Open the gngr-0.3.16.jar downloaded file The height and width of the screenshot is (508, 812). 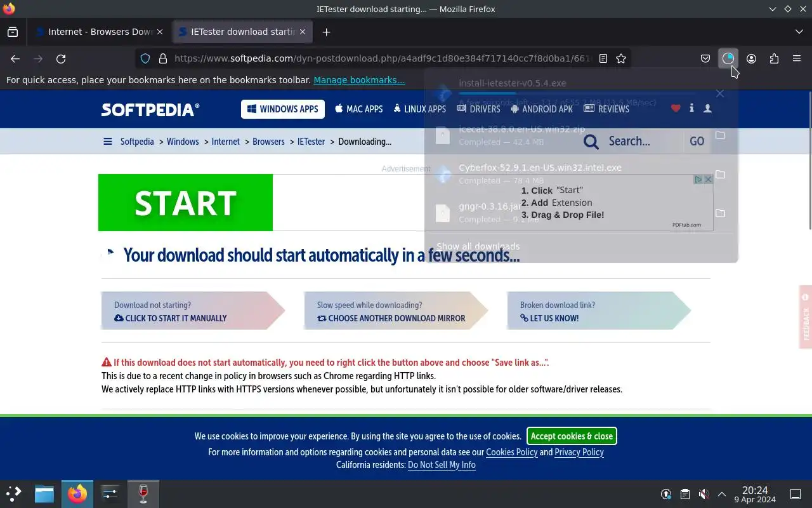[x=568, y=213]
